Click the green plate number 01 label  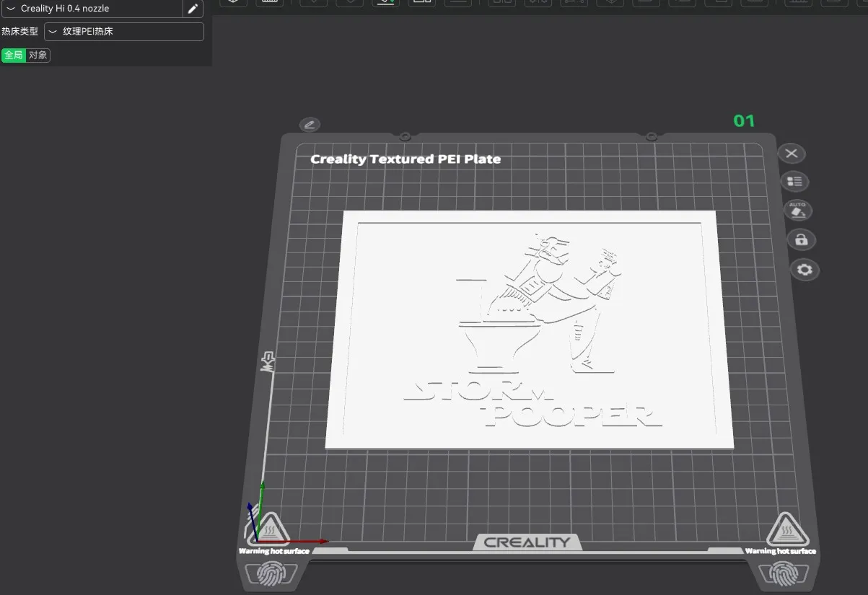click(744, 120)
